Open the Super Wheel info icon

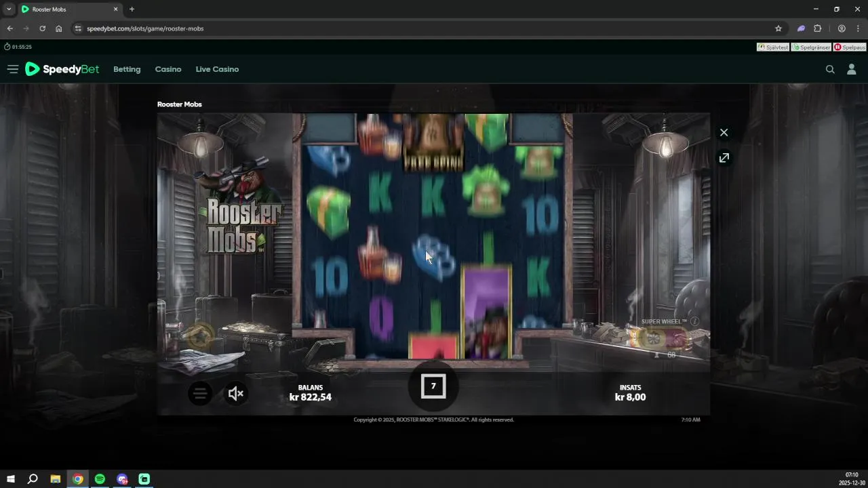(694, 321)
